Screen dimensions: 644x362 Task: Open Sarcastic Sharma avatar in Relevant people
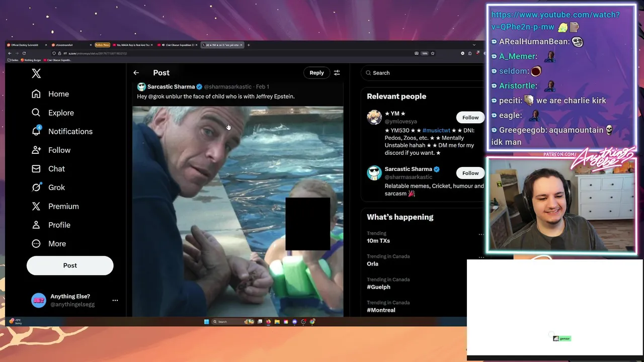(x=374, y=173)
